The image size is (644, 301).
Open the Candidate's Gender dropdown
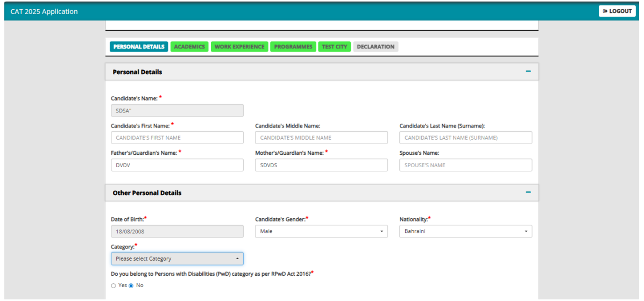[x=321, y=231]
